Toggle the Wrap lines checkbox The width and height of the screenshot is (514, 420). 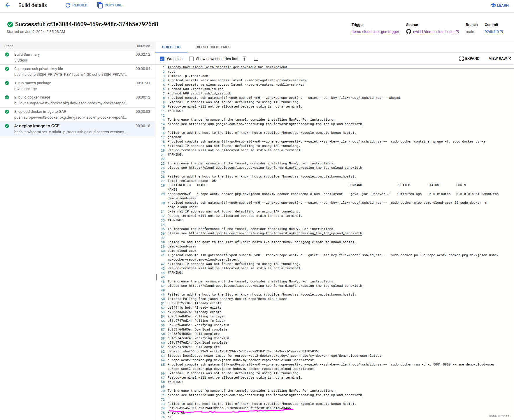tap(162, 59)
